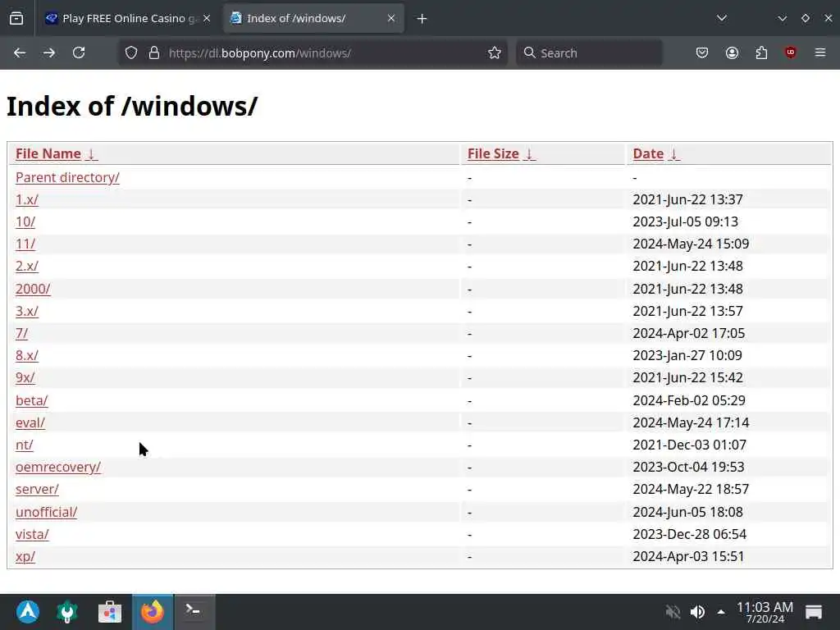The image size is (840, 630).
Task: Sort descending with File Name arrow
Action: click(x=92, y=154)
